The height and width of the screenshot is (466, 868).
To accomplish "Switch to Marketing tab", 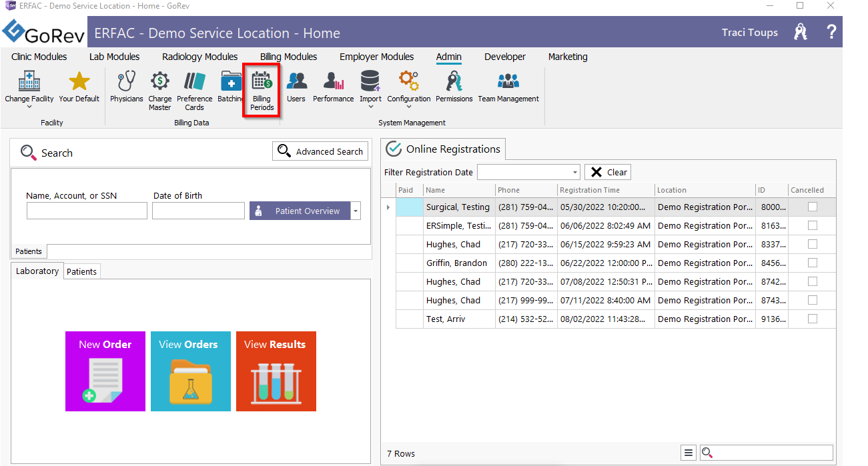I will pos(568,57).
